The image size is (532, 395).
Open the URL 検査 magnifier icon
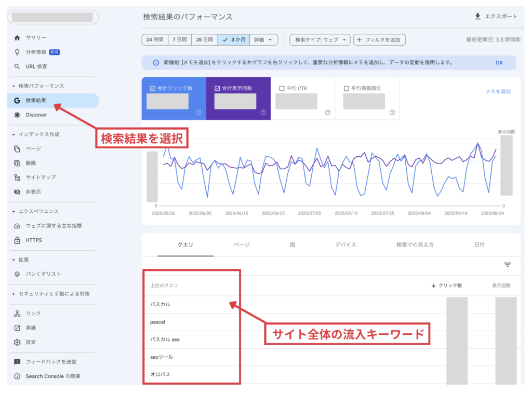tap(17, 66)
